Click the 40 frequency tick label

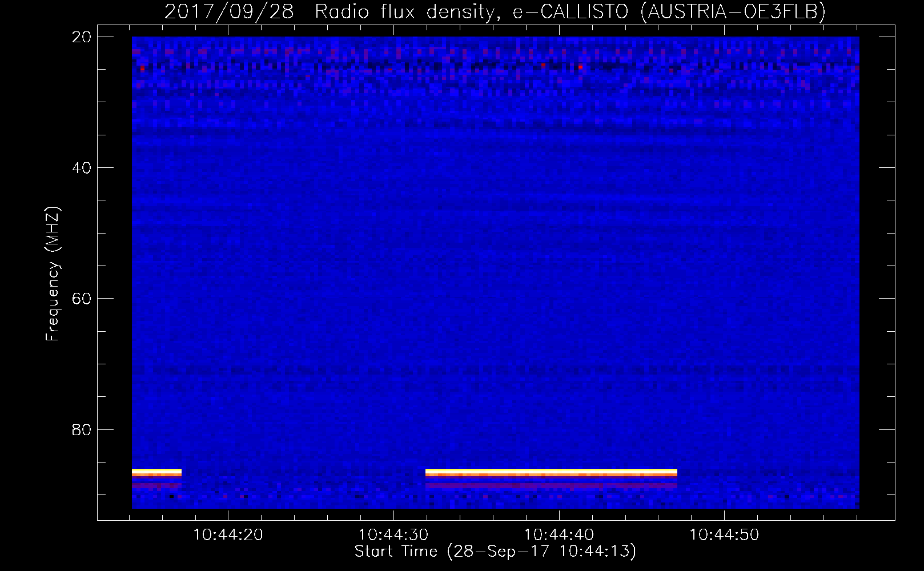(82, 168)
